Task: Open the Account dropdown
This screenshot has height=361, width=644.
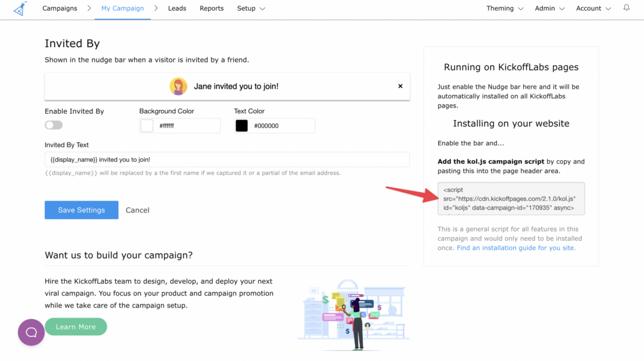Action: [x=593, y=8]
